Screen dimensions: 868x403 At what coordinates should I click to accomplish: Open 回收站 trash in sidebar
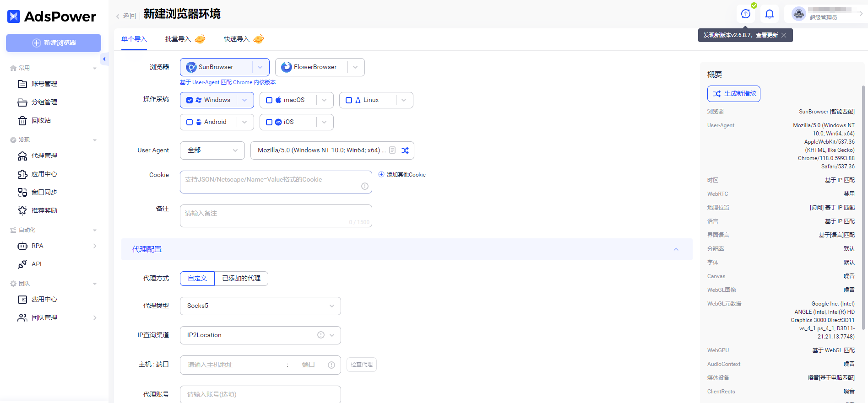click(41, 121)
